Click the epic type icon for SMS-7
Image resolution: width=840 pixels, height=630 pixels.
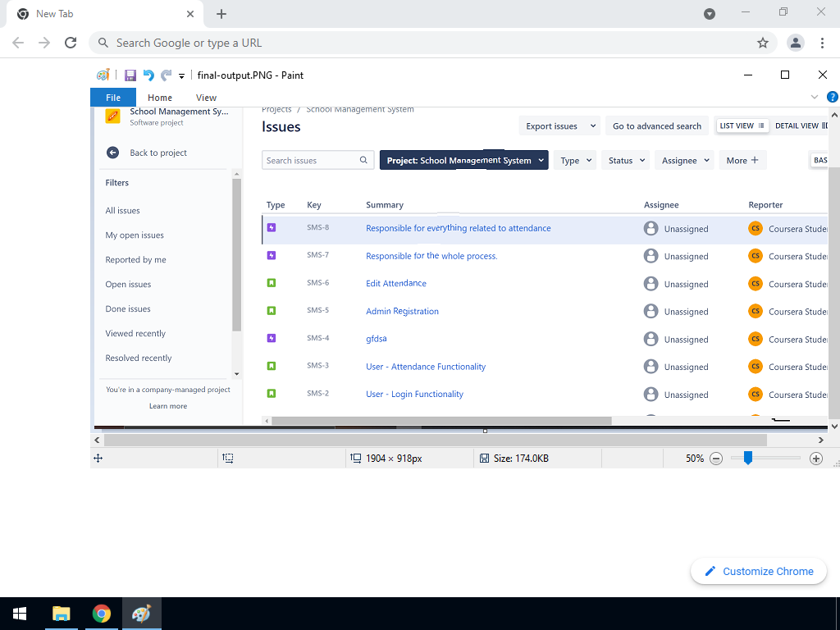click(272, 256)
